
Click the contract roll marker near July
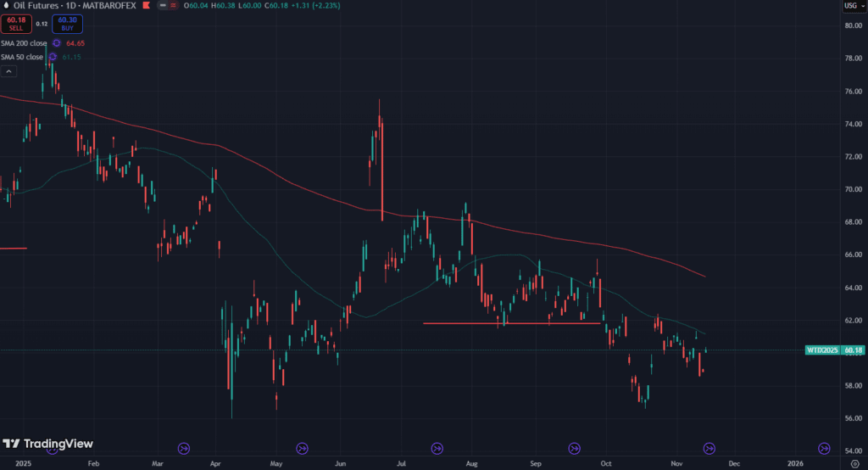tap(437, 448)
